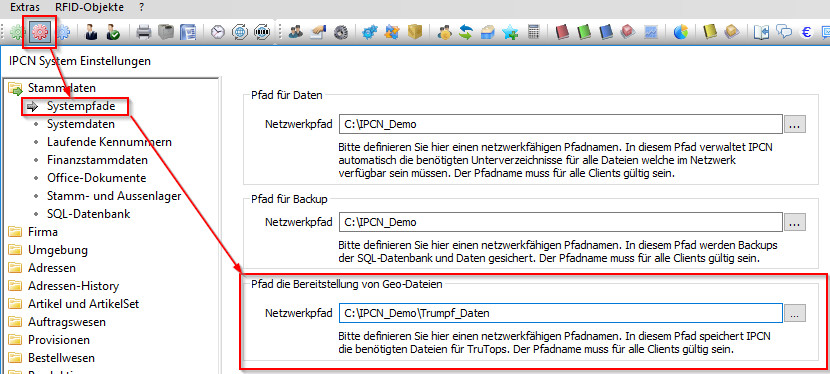Screen dimensions: 830x374
Task: Select Finanzstammdaten tree entry
Action: click(x=97, y=160)
